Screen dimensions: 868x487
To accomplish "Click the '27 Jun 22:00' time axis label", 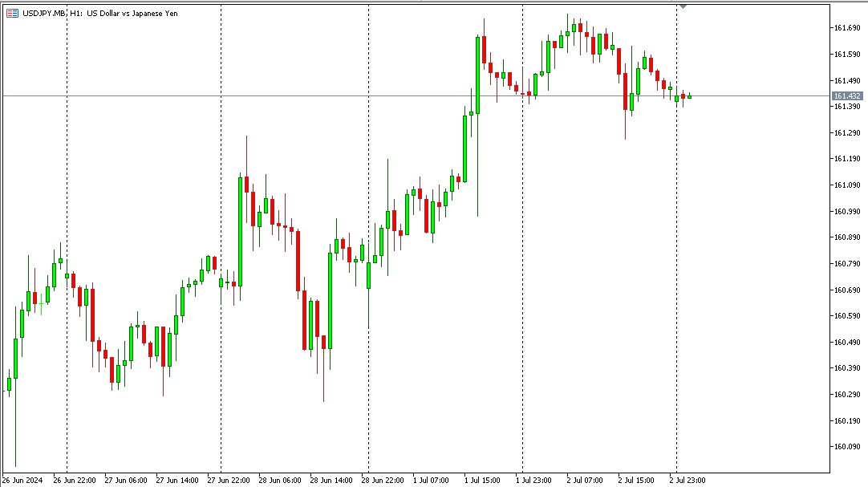I will [x=229, y=481].
